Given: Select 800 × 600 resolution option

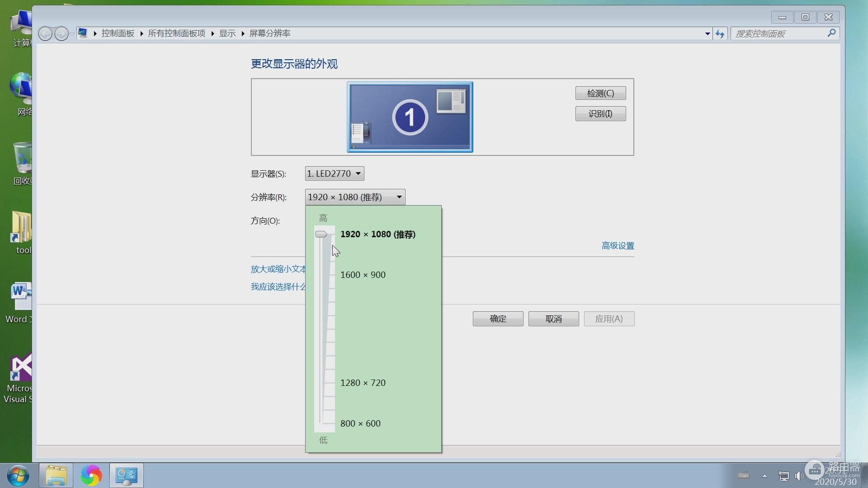Looking at the screenshot, I should pyautogui.click(x=360, y=422).
